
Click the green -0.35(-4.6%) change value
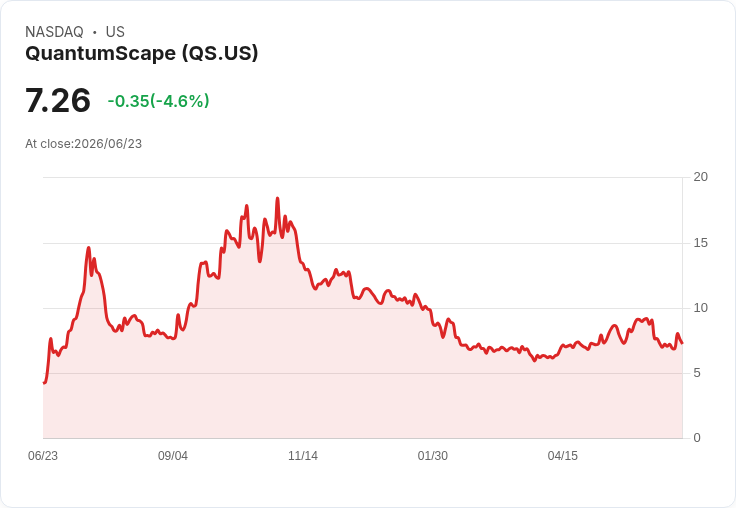click(x=159, y=101)
